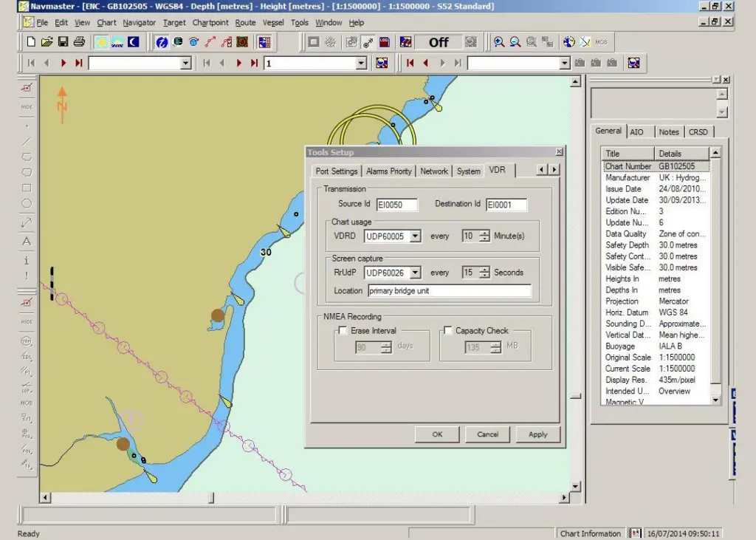Select the night moon palette icon
This screenshot has height=540, width=756.
133,42
